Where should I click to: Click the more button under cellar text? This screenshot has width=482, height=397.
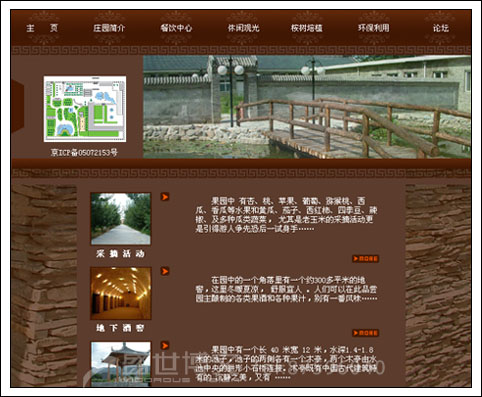366,333
